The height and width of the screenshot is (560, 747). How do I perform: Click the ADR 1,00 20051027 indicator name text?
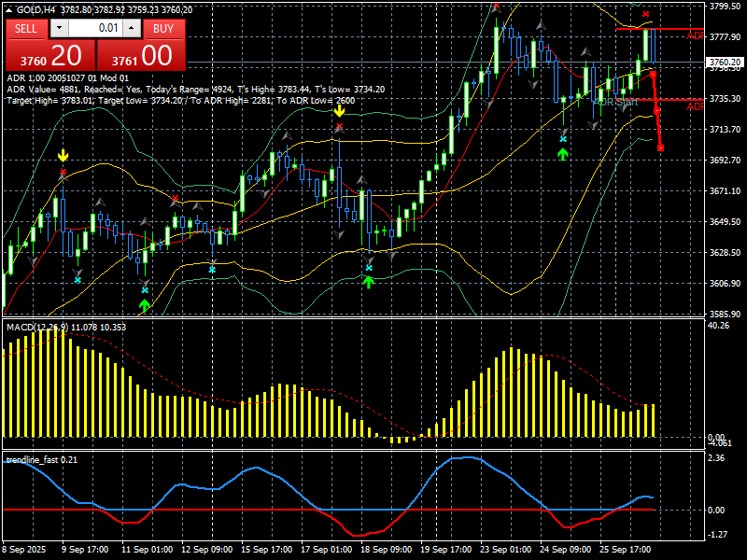67,78
